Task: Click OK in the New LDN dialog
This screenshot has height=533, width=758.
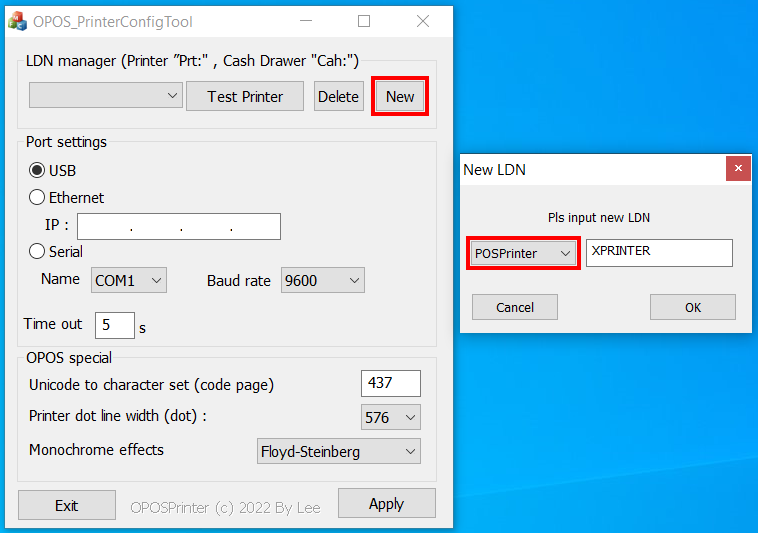Action: (692, 307)
